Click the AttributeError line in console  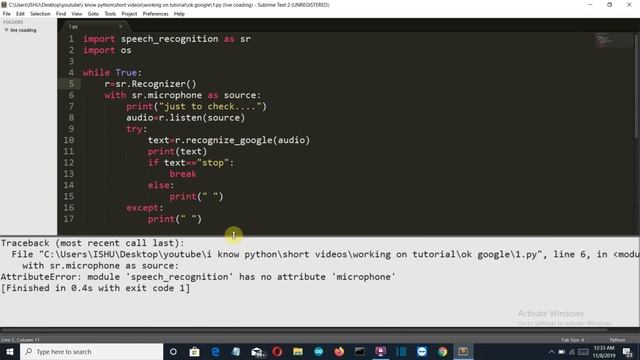[198, 277]
